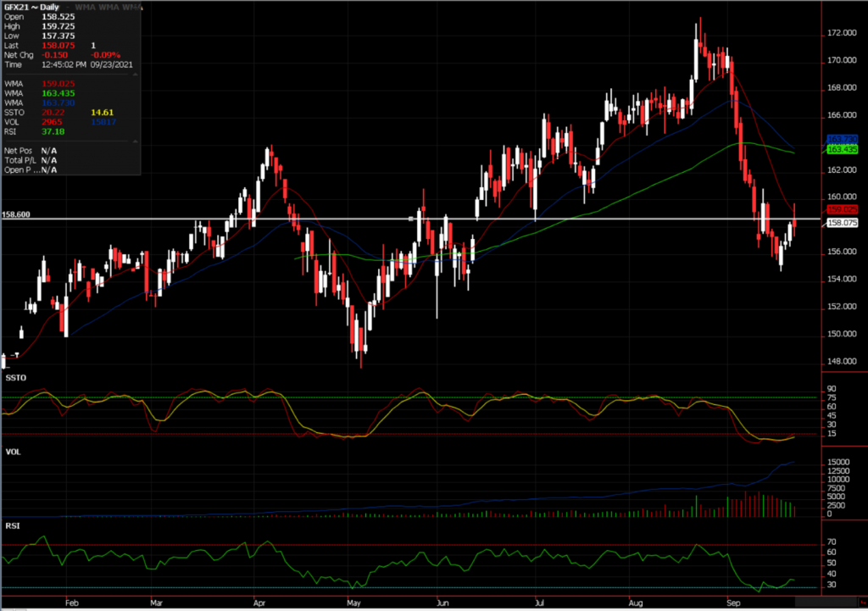Click the RSI pane label

click(12, 526)
